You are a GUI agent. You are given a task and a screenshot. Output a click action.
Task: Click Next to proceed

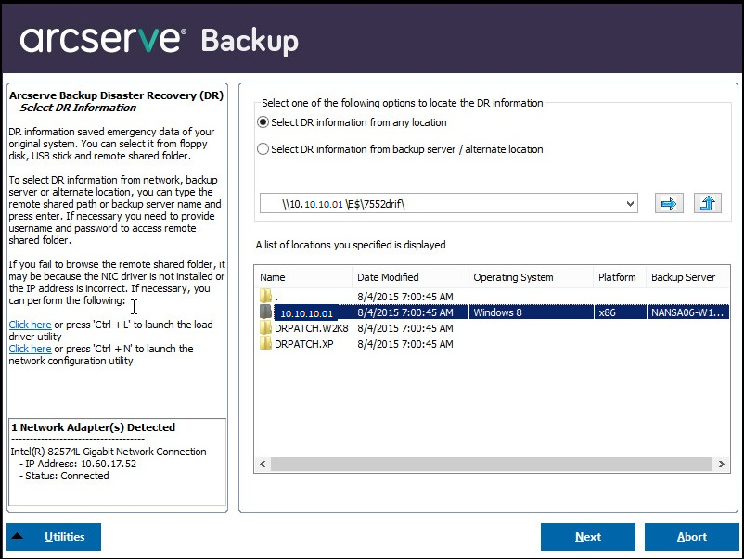(x=587, y=536)
